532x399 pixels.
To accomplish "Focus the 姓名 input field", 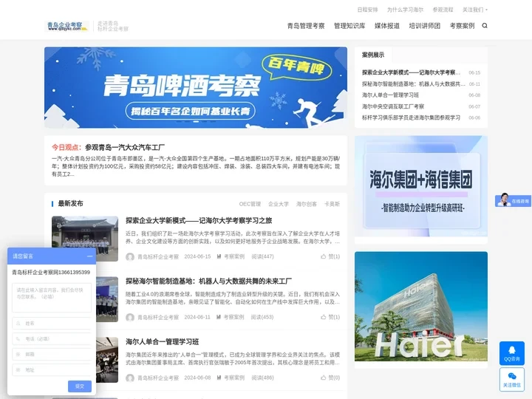I will pyautogui.click(x=52, y=324).
